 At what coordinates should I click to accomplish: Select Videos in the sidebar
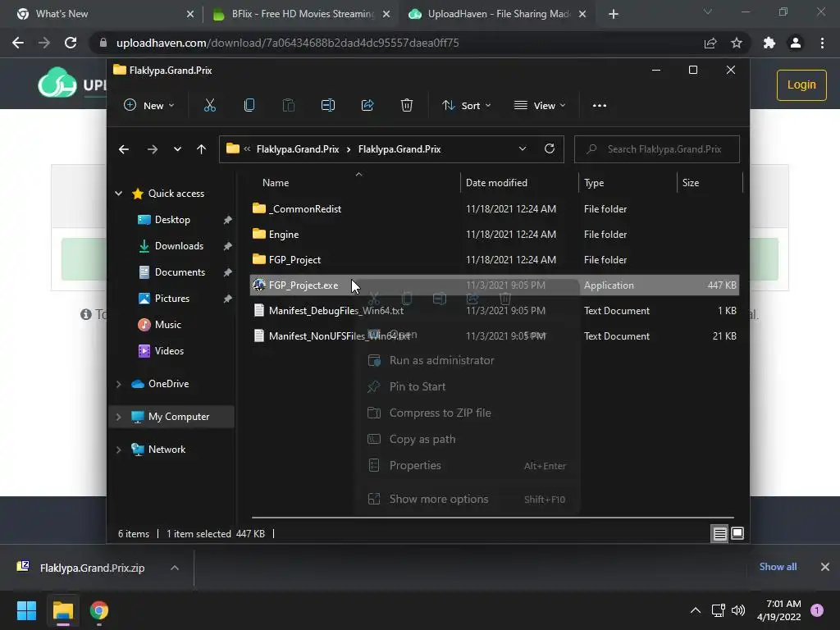pyautogui.click(x=169, y=351)
